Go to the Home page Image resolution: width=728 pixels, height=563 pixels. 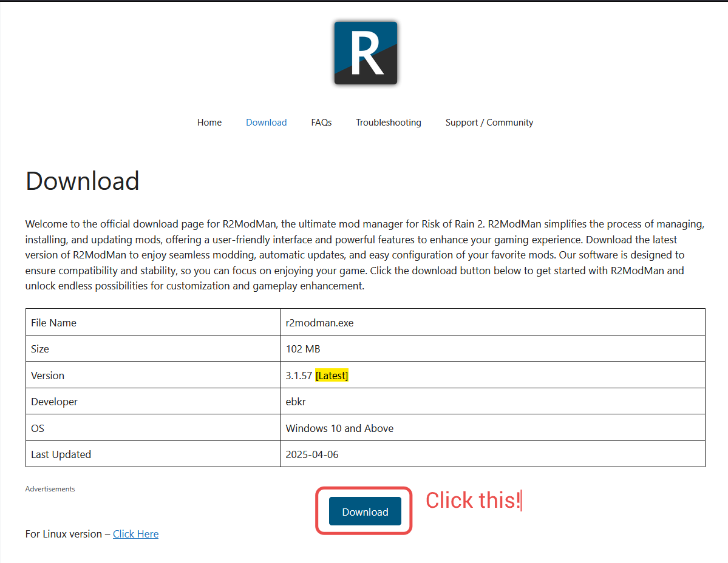click(x=209, y=123)
